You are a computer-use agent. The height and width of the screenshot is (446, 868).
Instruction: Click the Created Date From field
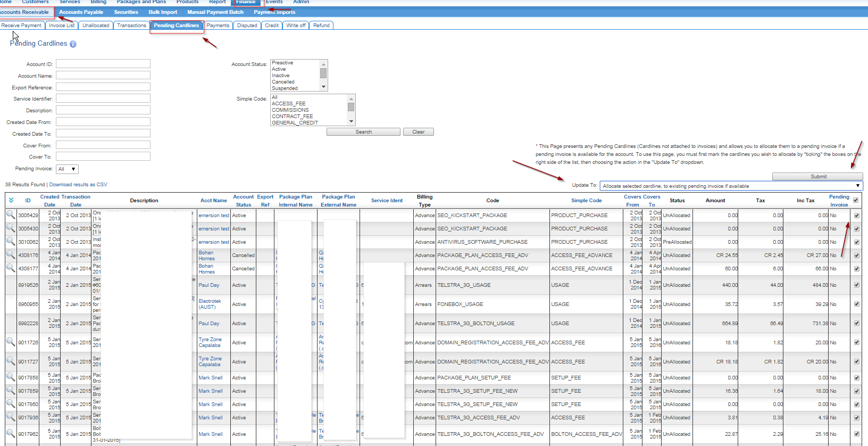coord(103,121)
